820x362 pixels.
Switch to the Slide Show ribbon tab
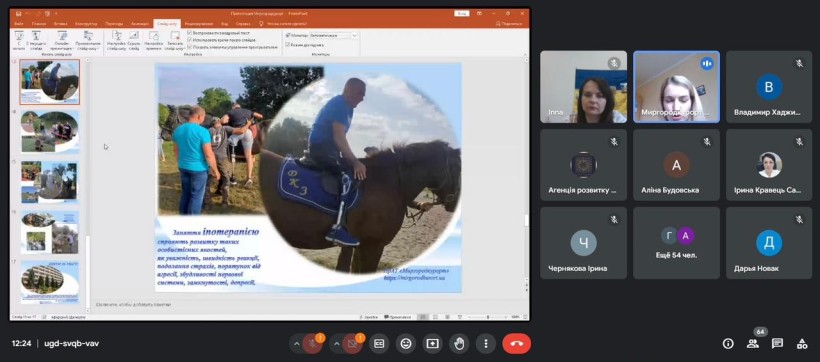[167, 24]
